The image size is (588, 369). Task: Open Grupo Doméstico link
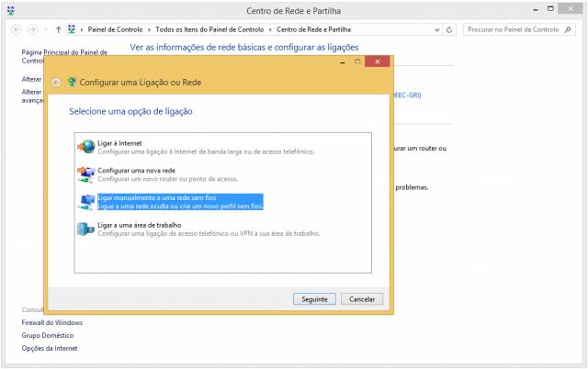point(48,335)
